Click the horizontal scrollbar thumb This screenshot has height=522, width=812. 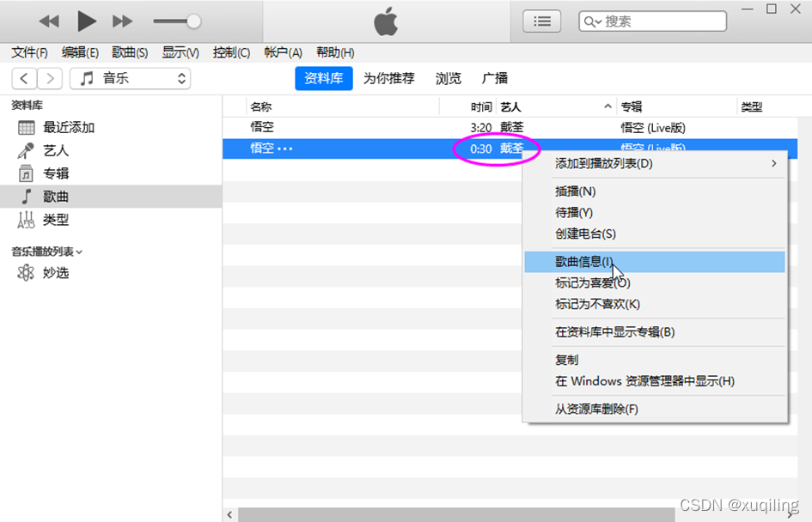[x=456, y=515]
